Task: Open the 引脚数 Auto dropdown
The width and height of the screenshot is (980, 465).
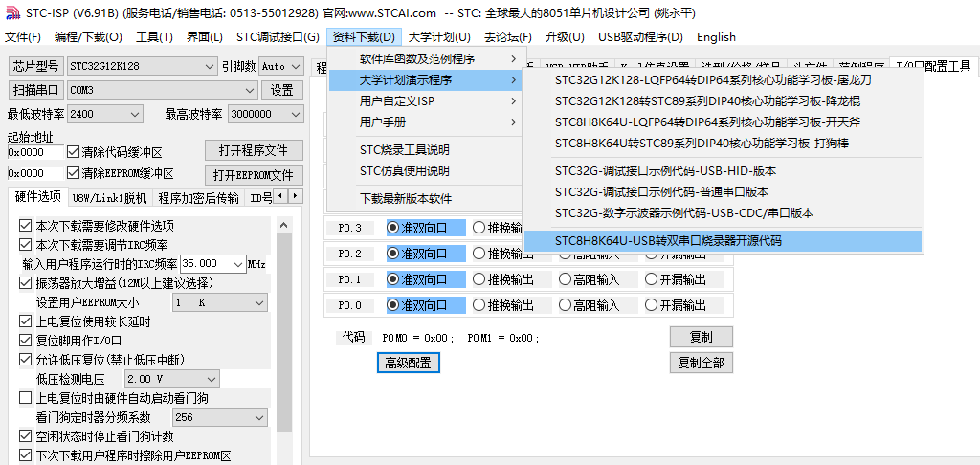Action: point(280,66)
